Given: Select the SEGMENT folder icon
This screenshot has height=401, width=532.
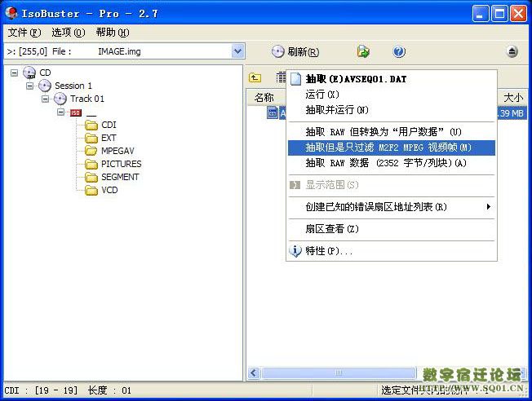Looking at the screenshot, I should [91, 177].
